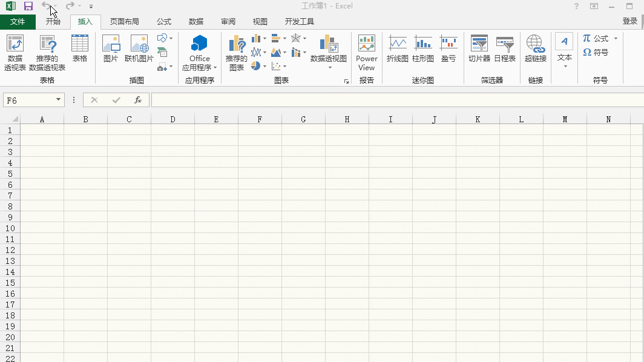Insert a Hyperlink (超链接)

(536, 48)
